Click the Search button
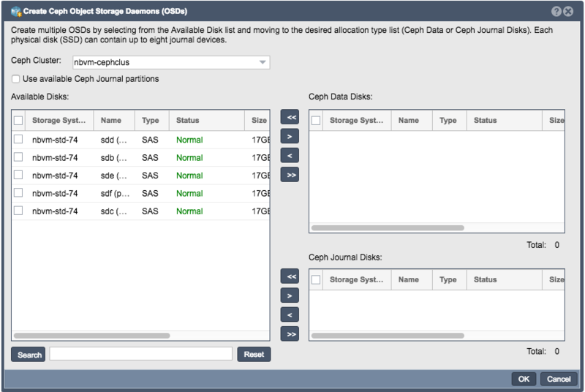Viewport: 585px width, 392px height. click(29, 355)
